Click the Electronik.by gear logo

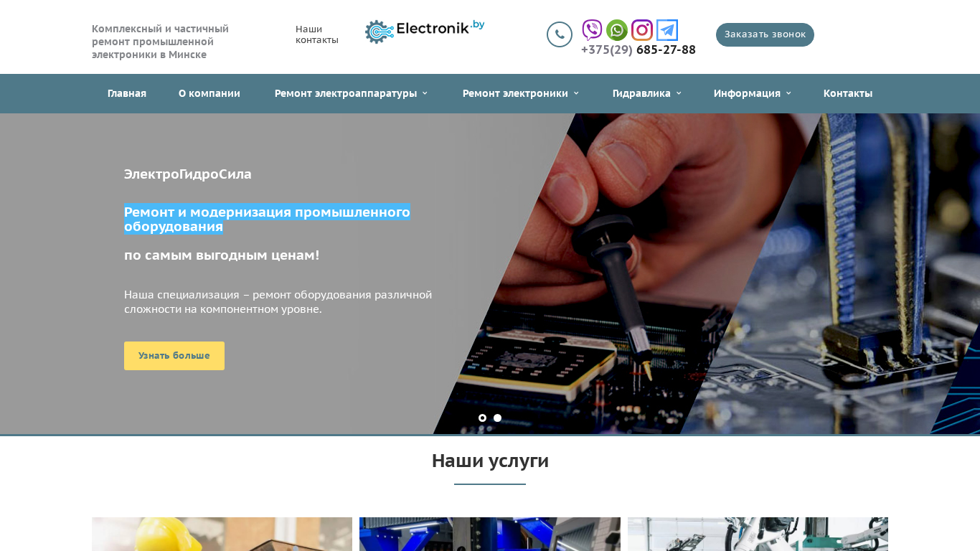[425, 32]
